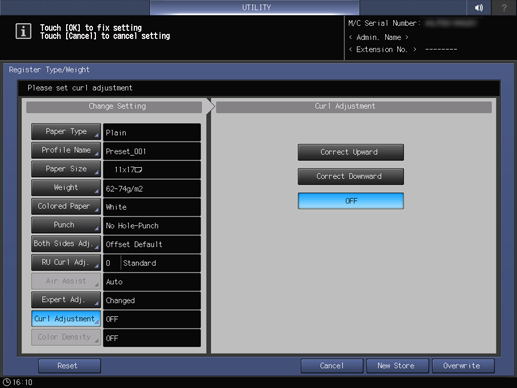The width and height of the screenshot is (517, 388).
Task: Select the Curl Adjustment setting item
Action: 66,319
